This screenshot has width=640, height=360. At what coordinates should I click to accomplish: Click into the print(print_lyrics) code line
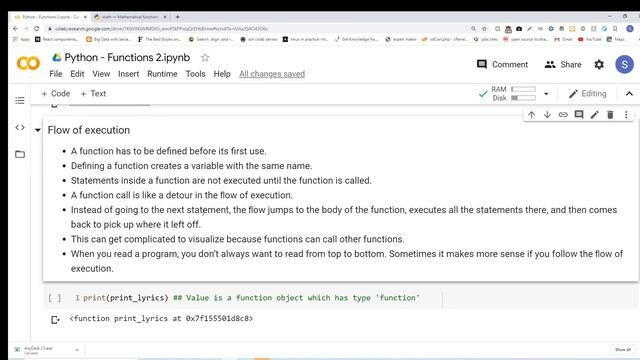[x=251, y=298]
